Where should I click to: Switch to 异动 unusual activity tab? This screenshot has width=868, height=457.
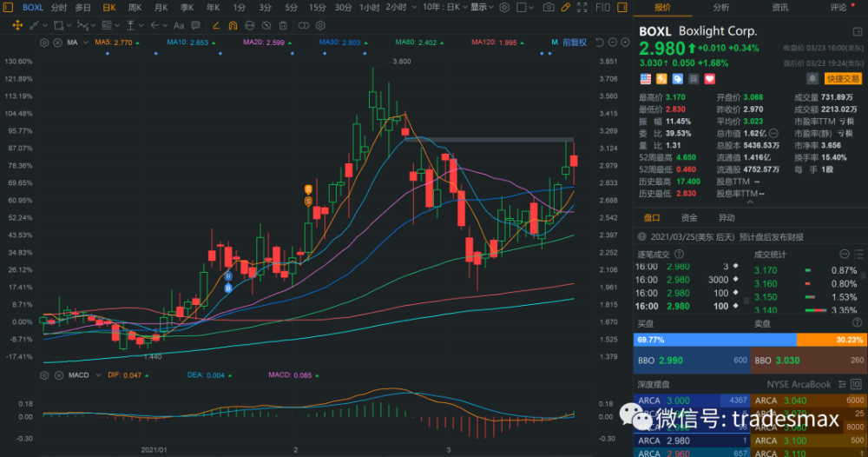point(727,218)
